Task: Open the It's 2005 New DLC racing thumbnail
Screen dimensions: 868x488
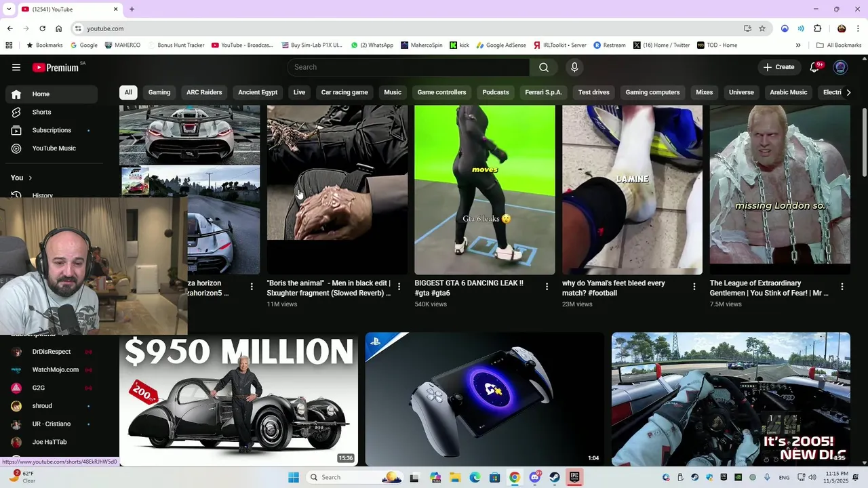Action: point(730,399)
